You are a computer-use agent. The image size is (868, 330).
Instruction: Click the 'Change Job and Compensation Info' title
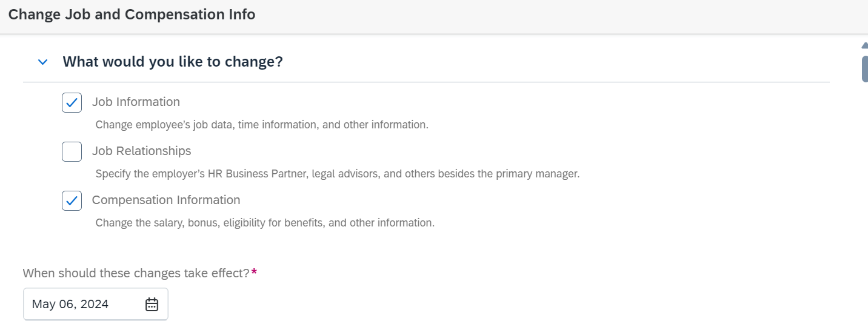132,15
